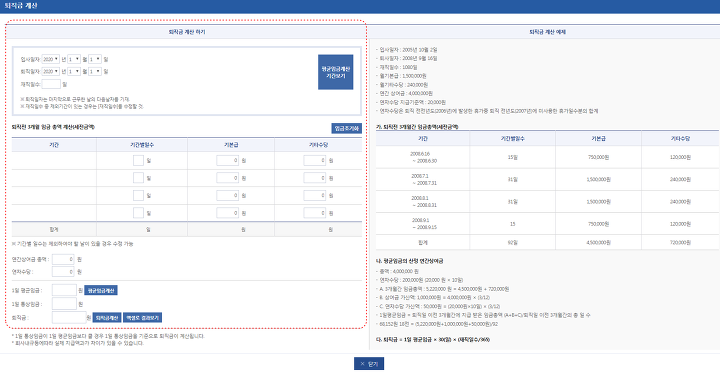Click the 엑셀로 결과보기 button

[142, 318]
